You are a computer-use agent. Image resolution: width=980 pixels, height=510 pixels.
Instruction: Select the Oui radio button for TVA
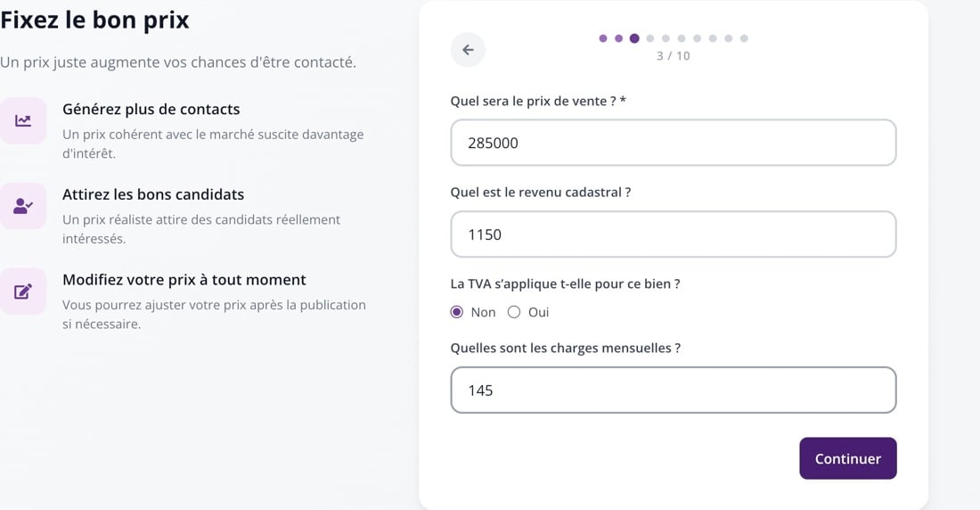pyautogui.click(x=514, y=312)
